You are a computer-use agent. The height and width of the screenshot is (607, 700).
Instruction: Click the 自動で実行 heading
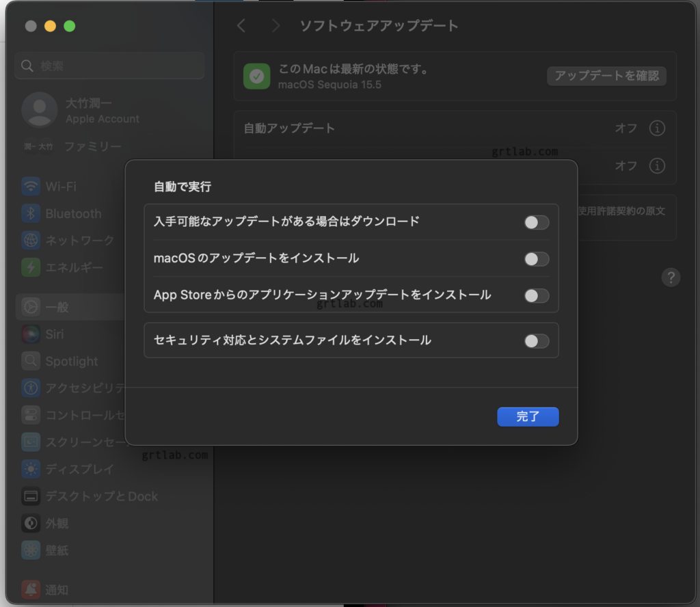[x=183, y=187]
